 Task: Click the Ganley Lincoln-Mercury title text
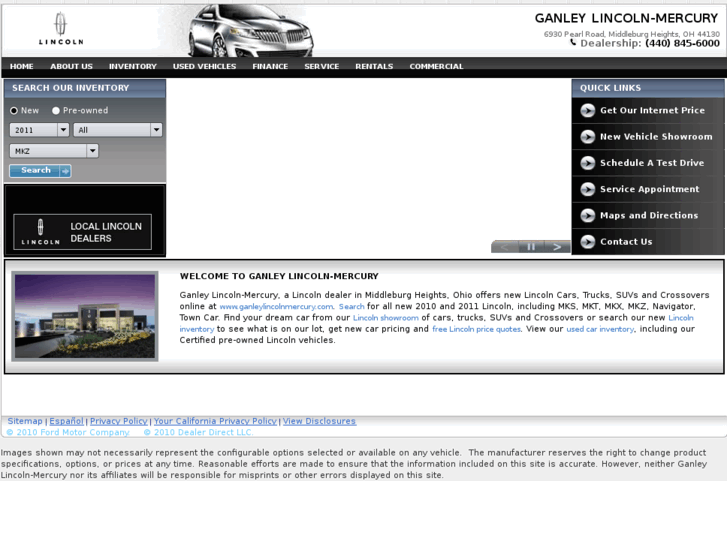pos(626,18)
